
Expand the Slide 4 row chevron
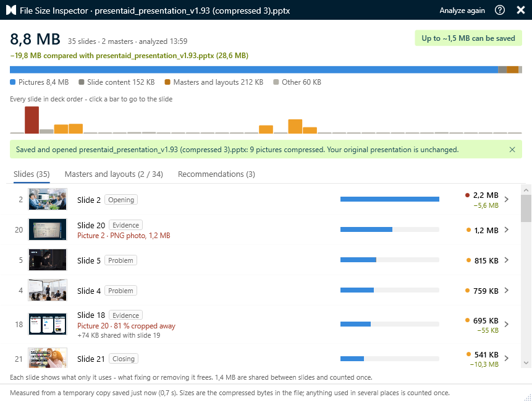tap(507, 290)
